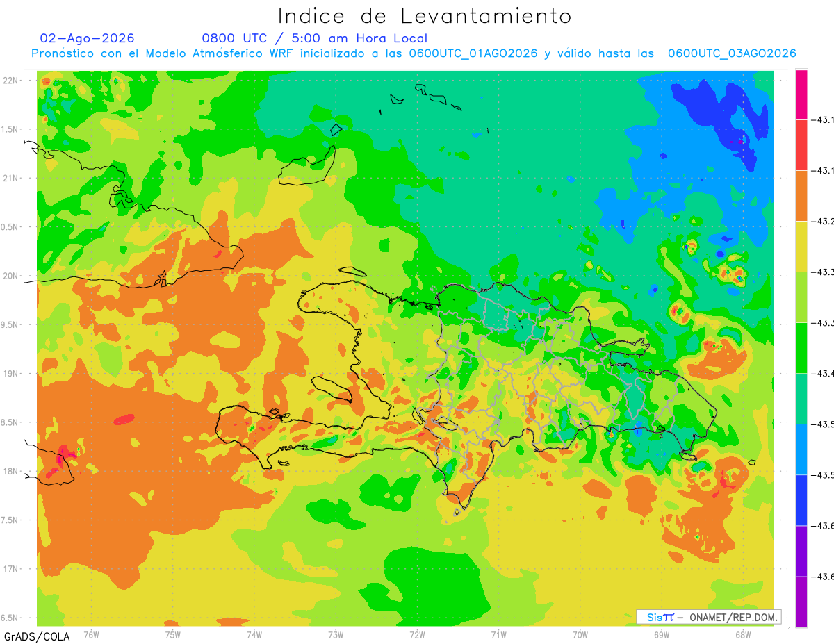Image resolution: width=834 pixels, height=644 pixels.
Task: Click the light blue color bar segment
Action: (x=801, y=449)
